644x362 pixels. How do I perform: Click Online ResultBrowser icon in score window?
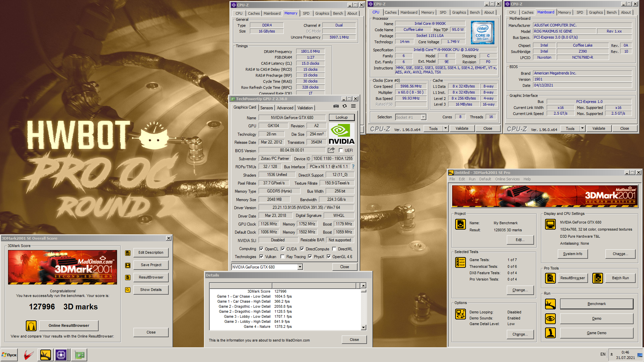point(31,325)
